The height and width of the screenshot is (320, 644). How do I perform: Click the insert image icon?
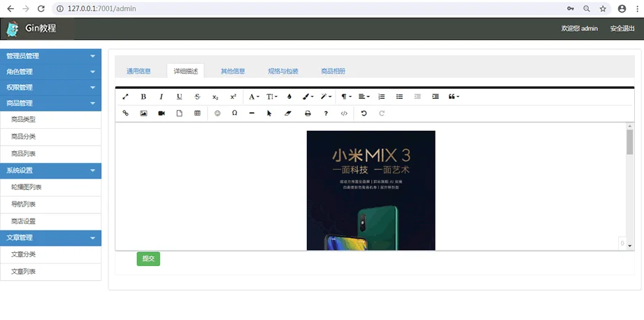pos(143,113)
